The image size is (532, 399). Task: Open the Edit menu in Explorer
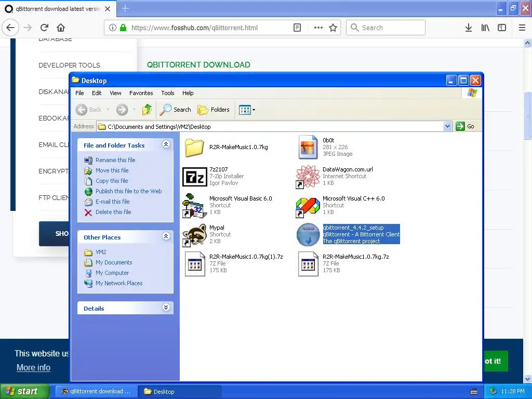[97, 93]
